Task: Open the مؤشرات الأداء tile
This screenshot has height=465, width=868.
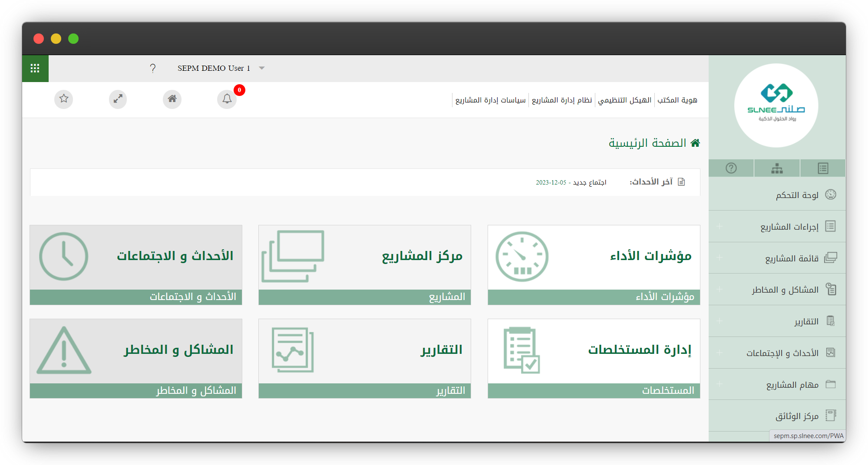Action: [594, 264]
